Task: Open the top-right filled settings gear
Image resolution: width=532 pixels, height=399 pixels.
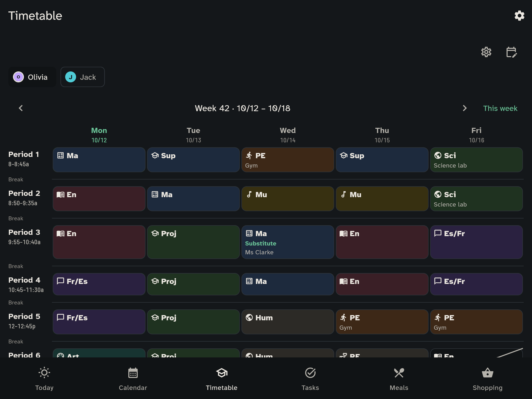Action: tap(519, 16)
